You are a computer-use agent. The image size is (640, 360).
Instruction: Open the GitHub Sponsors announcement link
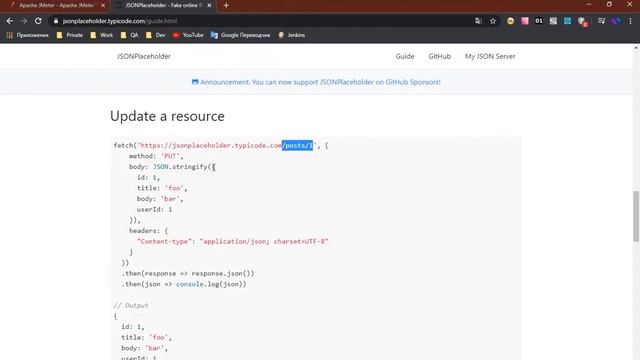point(316,82)
